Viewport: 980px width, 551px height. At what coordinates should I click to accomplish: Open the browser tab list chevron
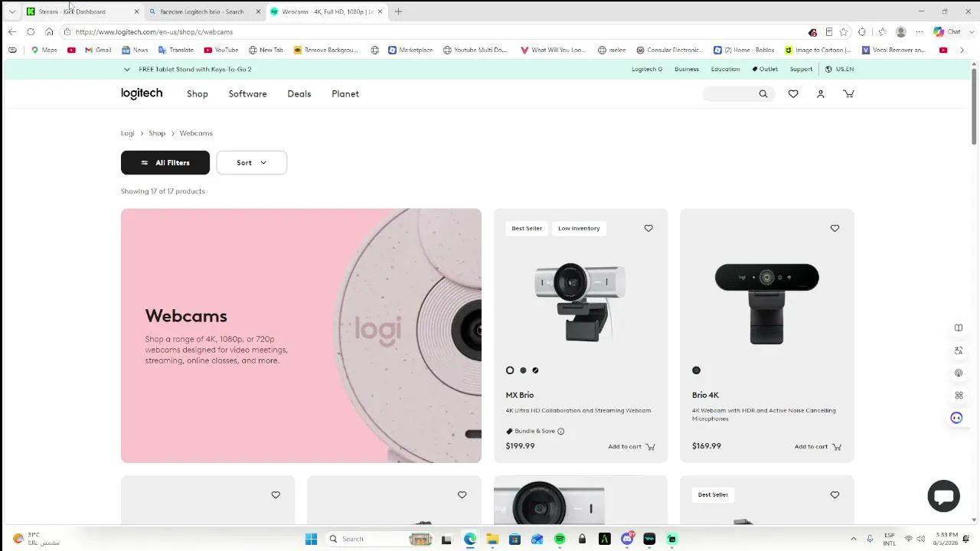pos(12,11)
